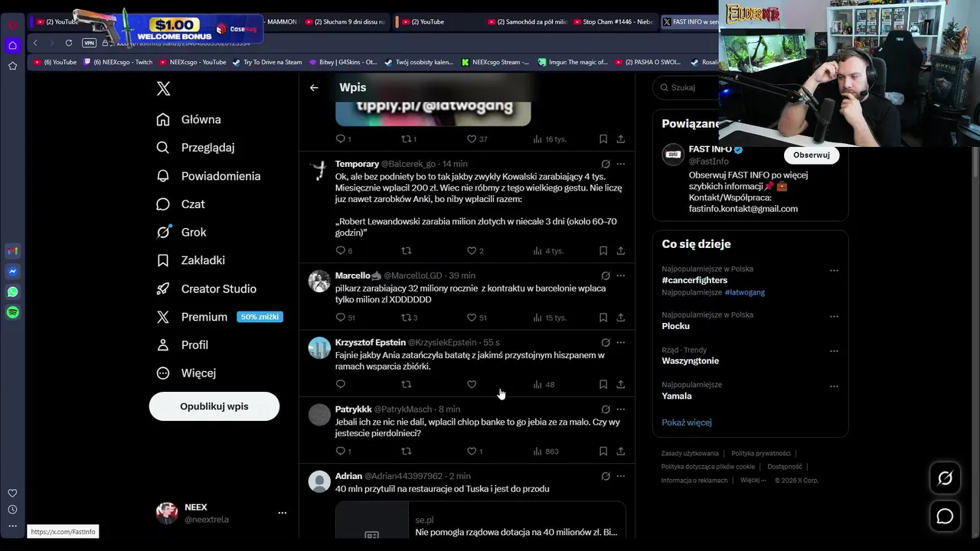Repost Krzysztof Epstein's post
This screenshot has width=980, height=551.
(407, 384)
